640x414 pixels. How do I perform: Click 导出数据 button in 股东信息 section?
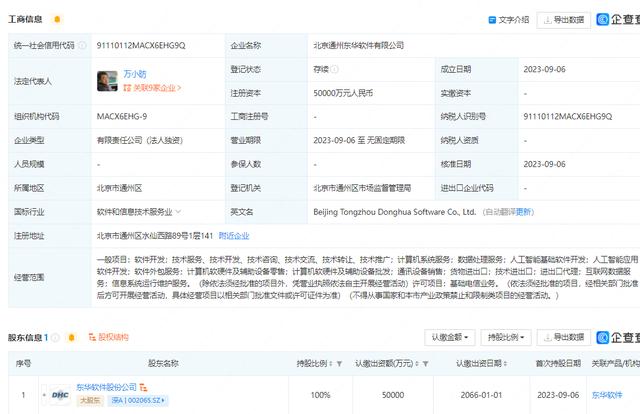tap(564, 337)
